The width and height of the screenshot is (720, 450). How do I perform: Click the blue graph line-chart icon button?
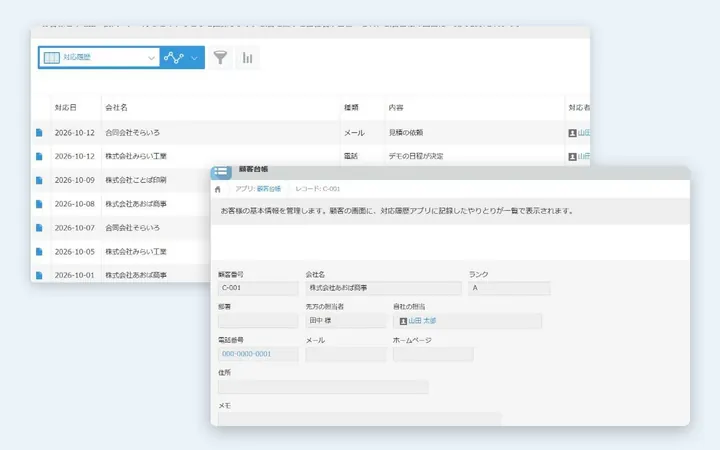(174, 57)
